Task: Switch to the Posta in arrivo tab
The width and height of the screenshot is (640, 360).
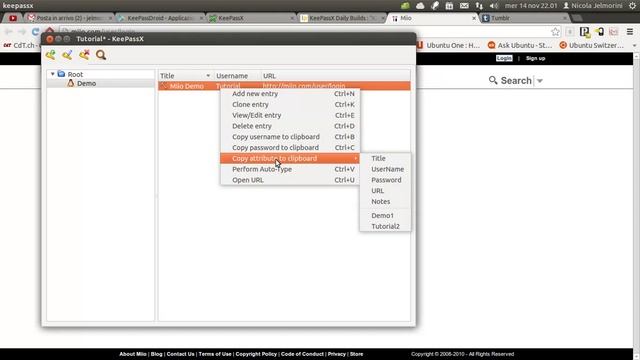Action: 69,18
